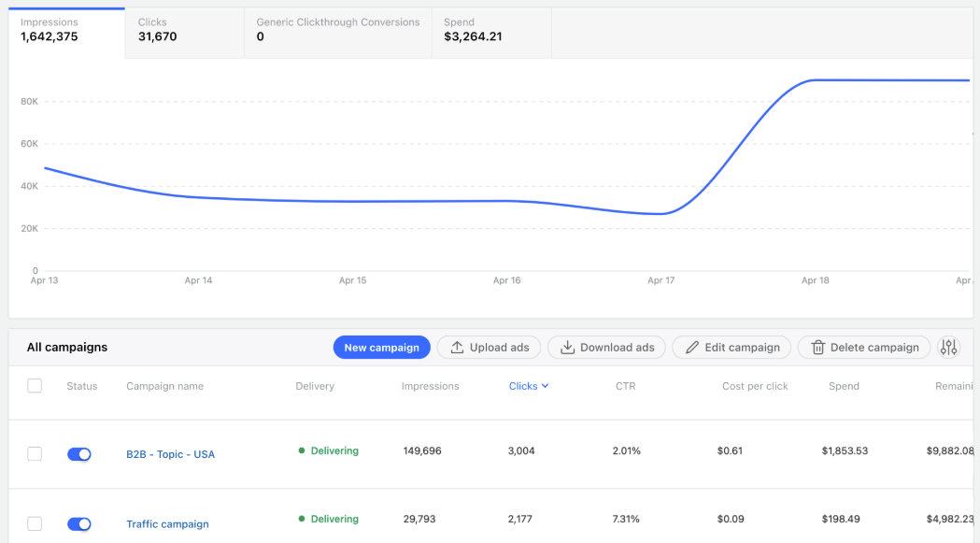Tick the Traffic campaign row checkbox

pyautogui.click(x=35, y=524)
